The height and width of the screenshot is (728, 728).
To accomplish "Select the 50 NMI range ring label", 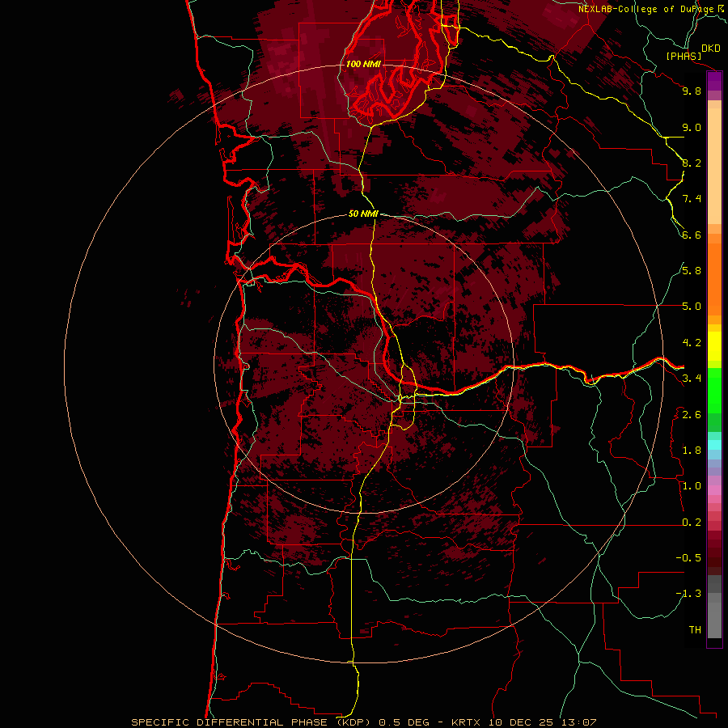I will pyautogui.click(x=363, y=214).
